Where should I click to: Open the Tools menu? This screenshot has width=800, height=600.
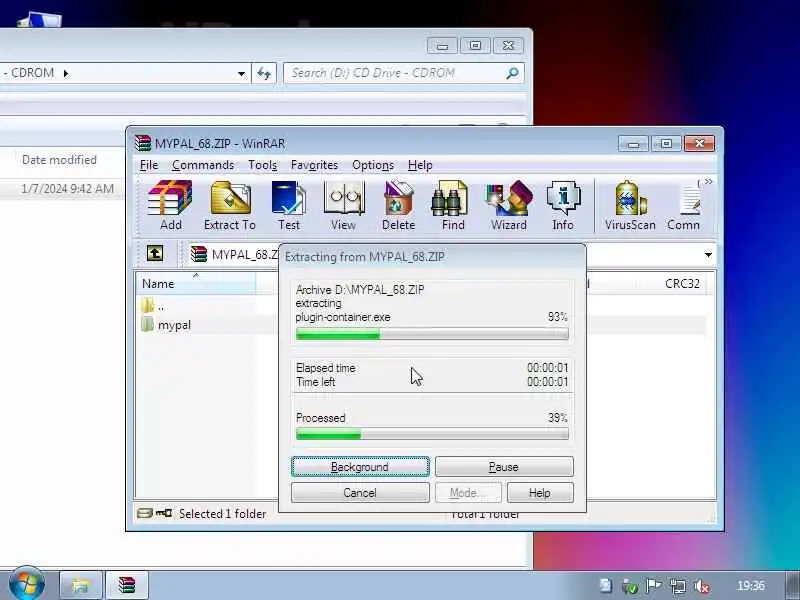(x=263, y=165)
